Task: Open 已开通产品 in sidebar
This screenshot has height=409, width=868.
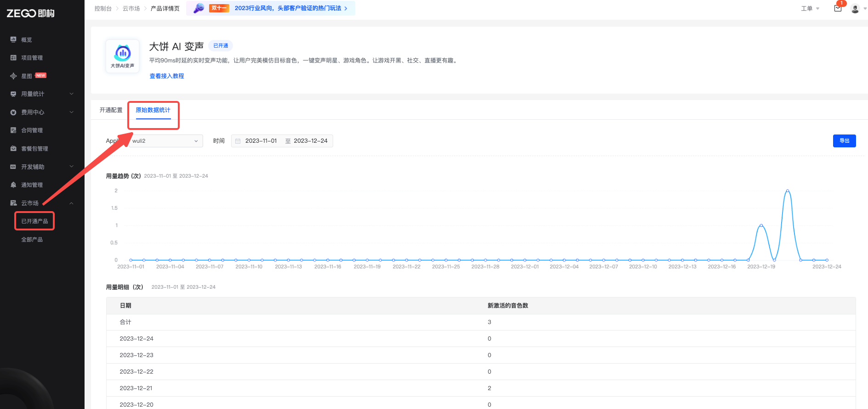Action: tap(34, 221)
